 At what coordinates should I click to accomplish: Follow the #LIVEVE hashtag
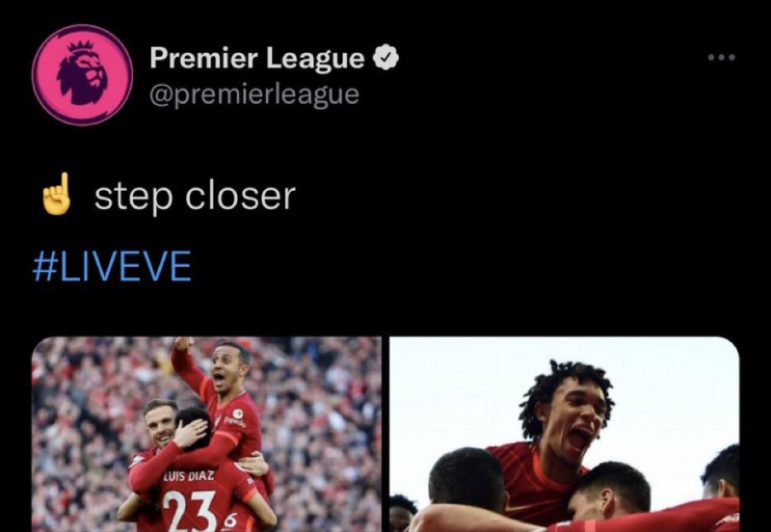pyautogui.click(x=112, y=267)
